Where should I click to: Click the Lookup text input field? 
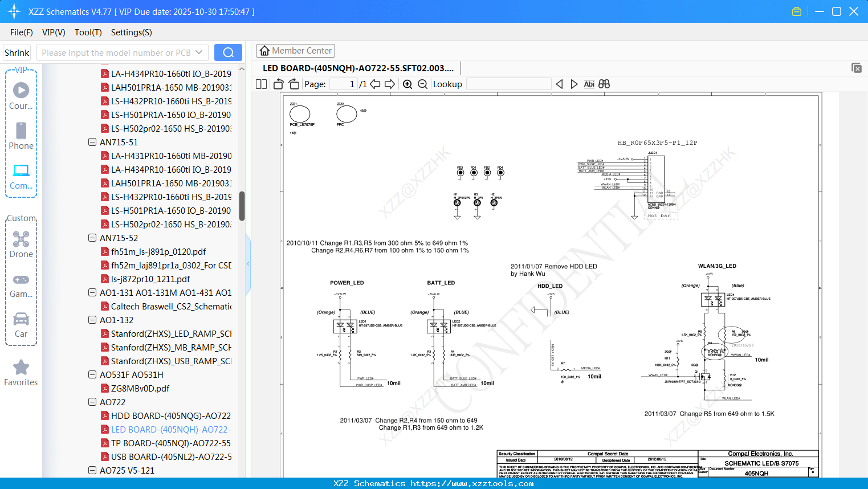pyautogui.click(x=508, y=84)
